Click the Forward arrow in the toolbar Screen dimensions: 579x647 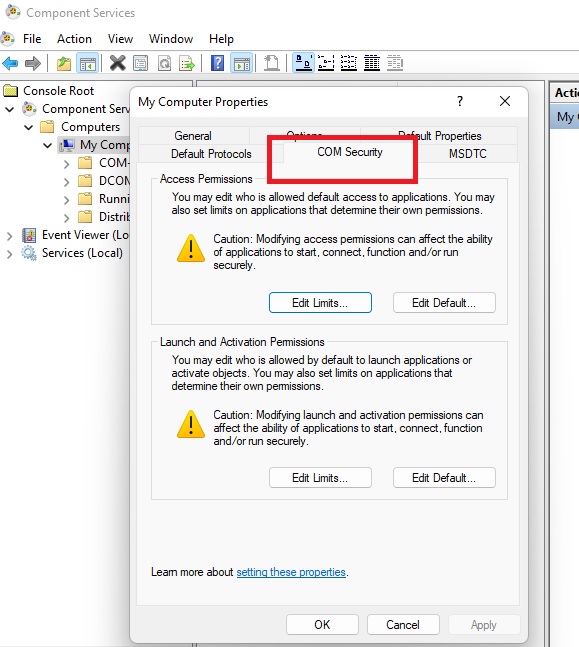coord(33,64)
